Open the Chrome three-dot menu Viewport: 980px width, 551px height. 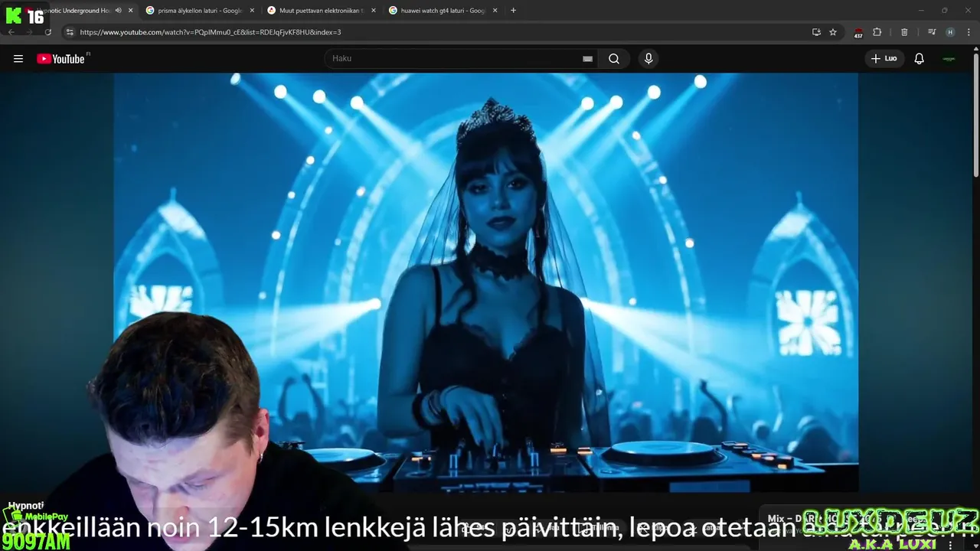tap(969, 32)
